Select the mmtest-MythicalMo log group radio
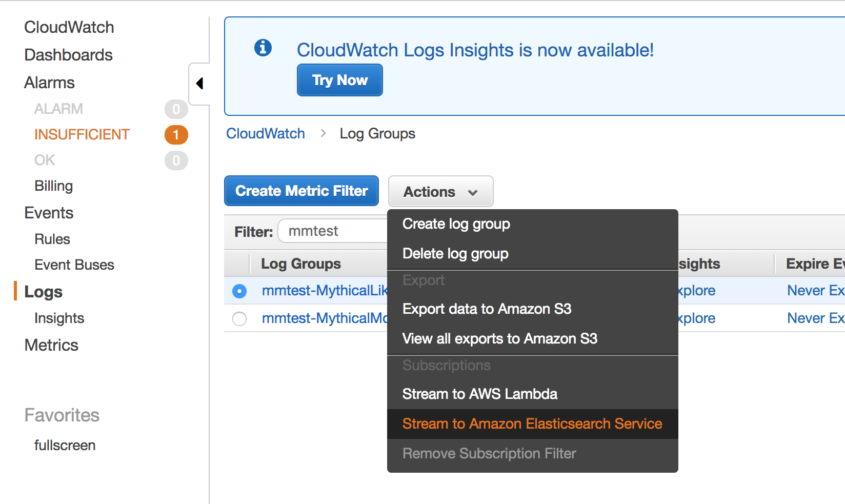Screen dimensions: 845x504 tap(239, 319)
